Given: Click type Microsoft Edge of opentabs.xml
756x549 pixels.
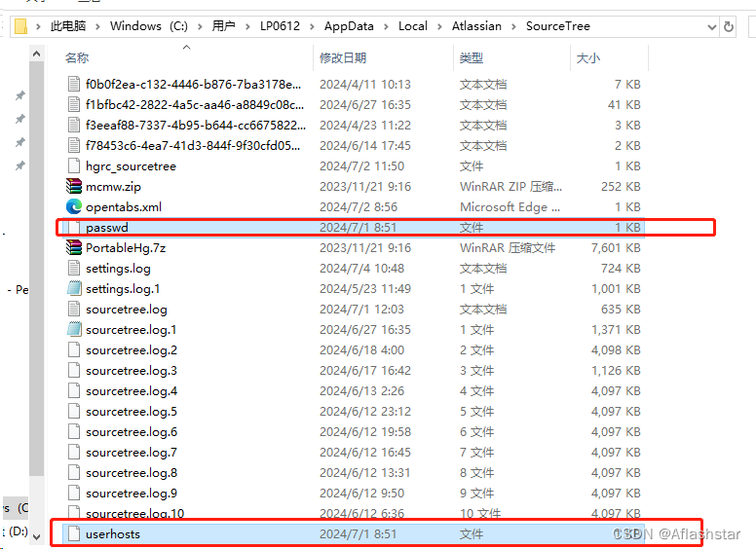Looking at the screenshot, I should 510,207.
